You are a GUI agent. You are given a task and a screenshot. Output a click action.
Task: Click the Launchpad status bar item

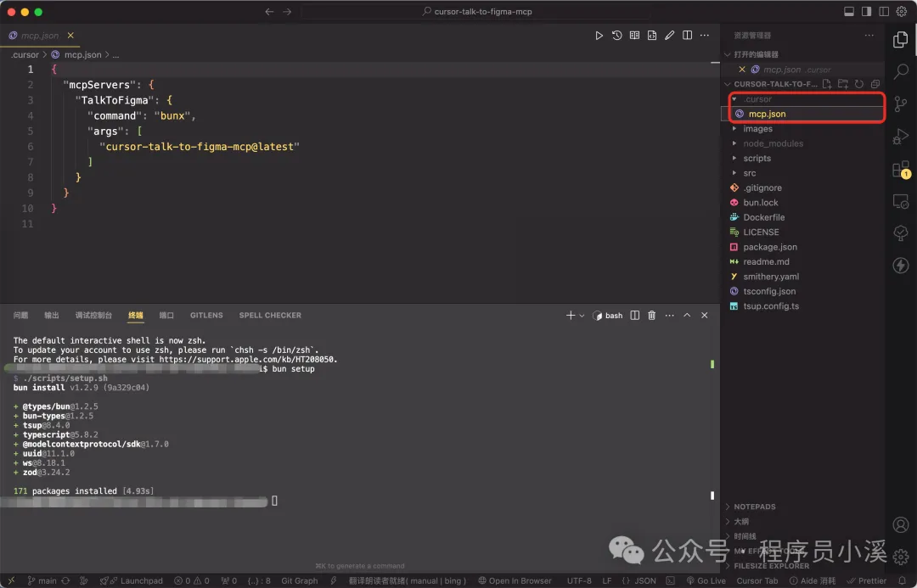coord(132,581)
